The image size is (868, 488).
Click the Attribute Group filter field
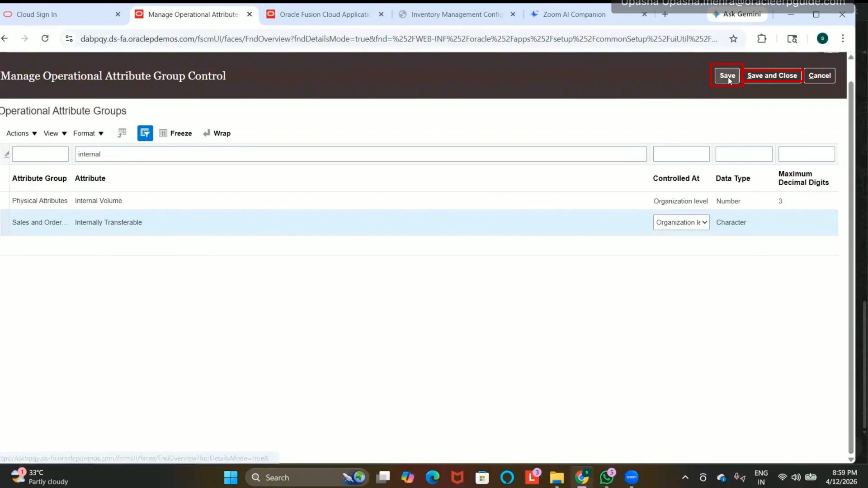point(40,154)
